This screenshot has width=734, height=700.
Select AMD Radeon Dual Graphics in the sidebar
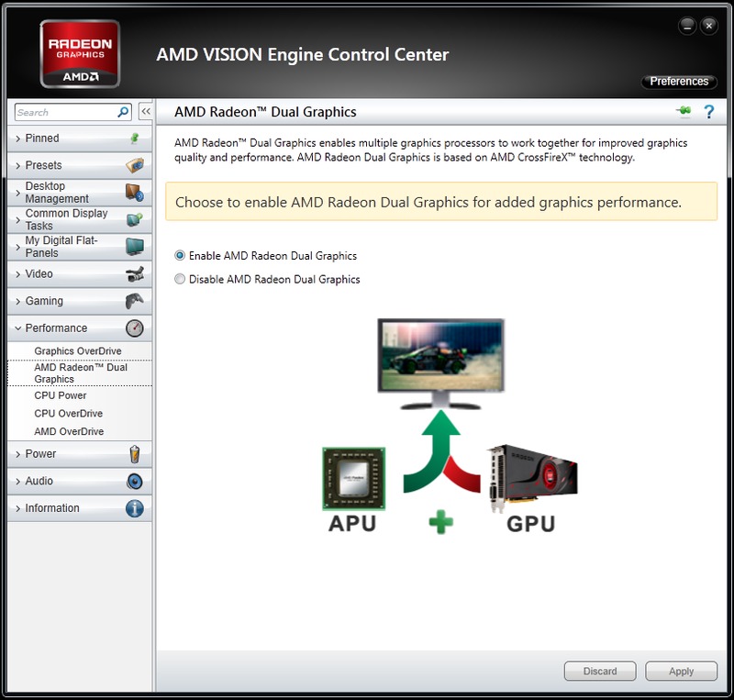click(81, 373)
